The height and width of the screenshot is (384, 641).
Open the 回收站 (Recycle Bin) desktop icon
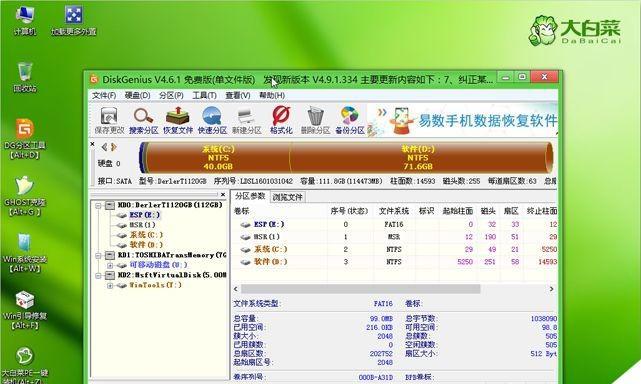coord(25,77)
